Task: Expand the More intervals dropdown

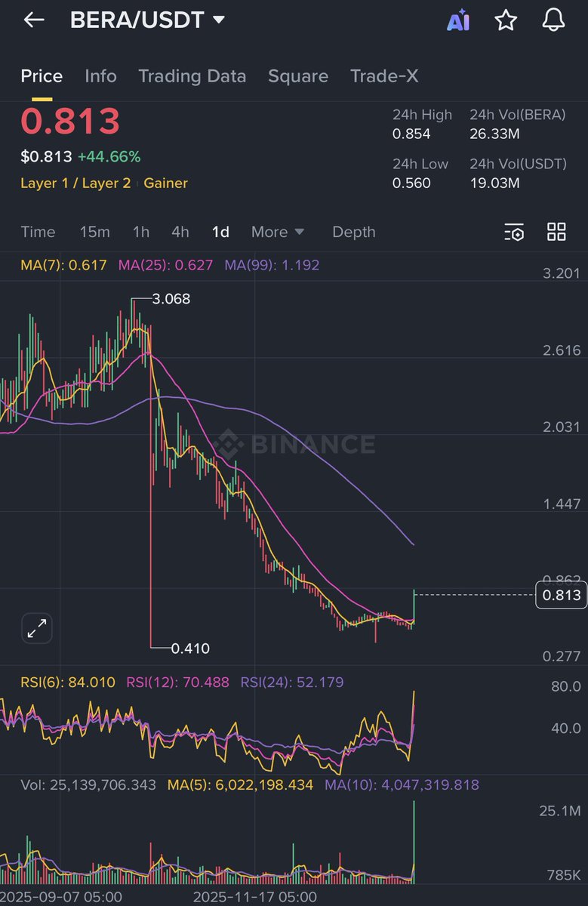Action: point(278,232)
